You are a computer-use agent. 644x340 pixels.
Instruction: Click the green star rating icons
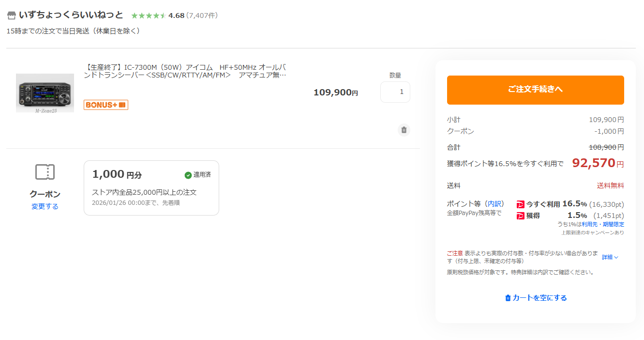pos(149,15)
